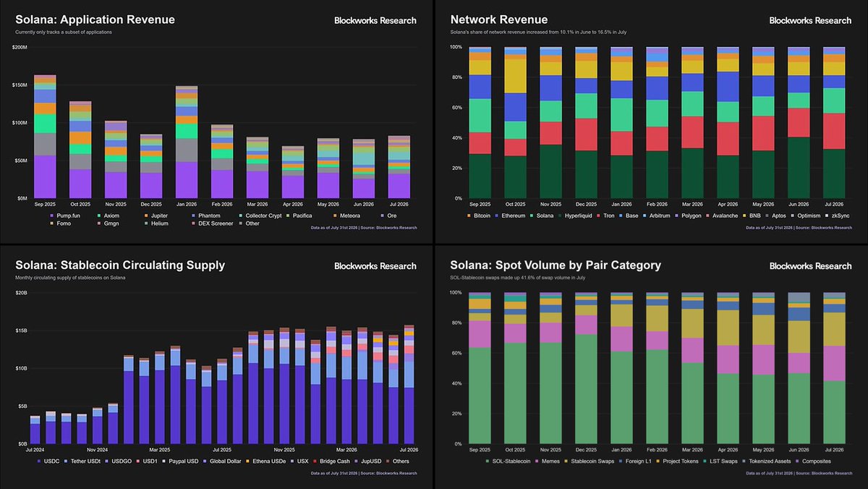
Task: Select DEX Screener legend entry
Action: coord(213,224)
